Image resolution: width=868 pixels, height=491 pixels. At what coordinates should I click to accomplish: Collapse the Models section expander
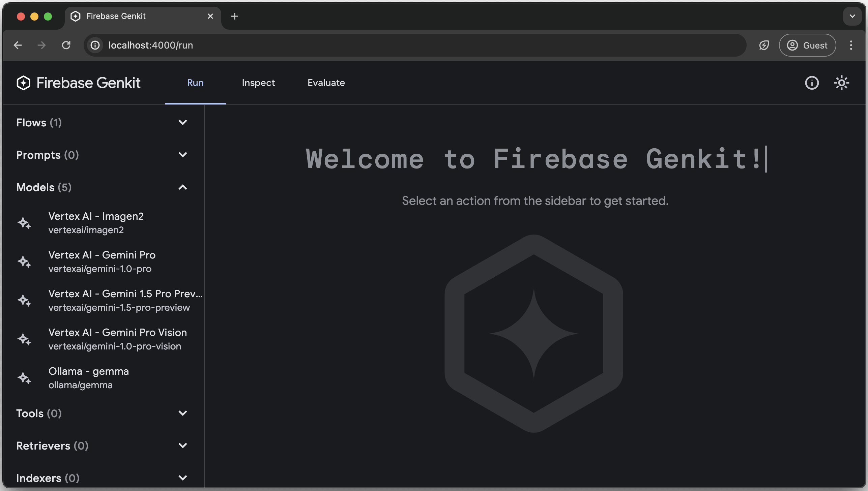click(x=183, y=187)
